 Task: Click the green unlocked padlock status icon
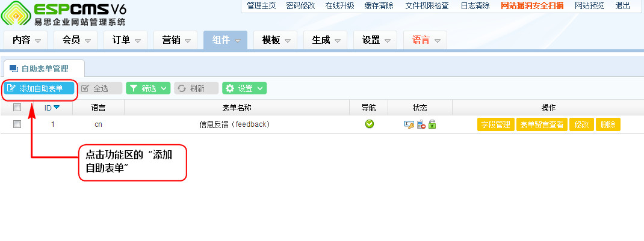click(432, 124)
